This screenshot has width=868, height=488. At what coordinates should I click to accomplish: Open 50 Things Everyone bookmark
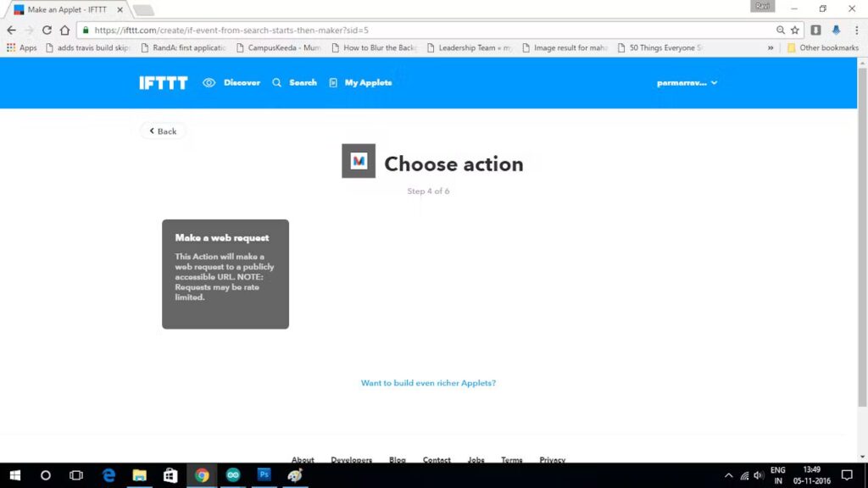pos(660,47)
